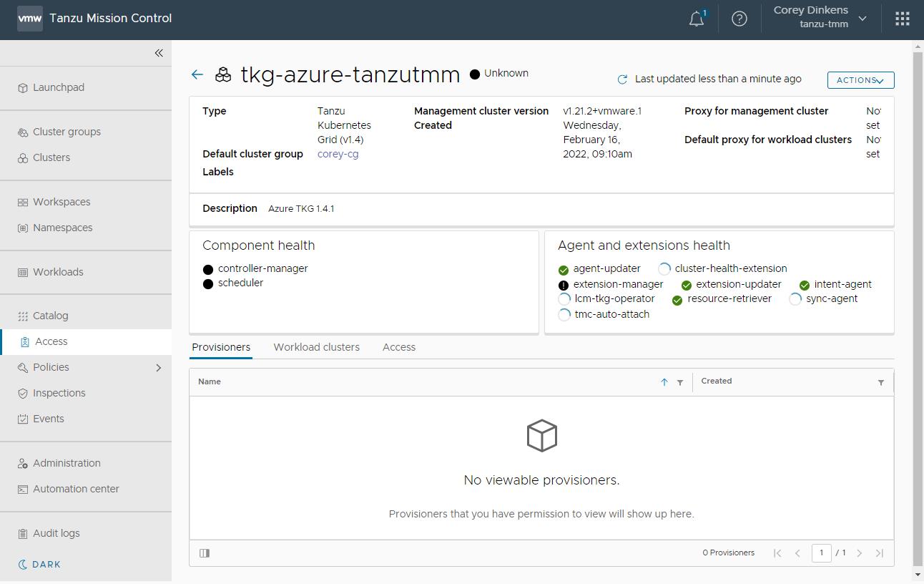This screenshot has height=584, width=924.
Task: Click the controller-manager component
Action: (255, 269)
